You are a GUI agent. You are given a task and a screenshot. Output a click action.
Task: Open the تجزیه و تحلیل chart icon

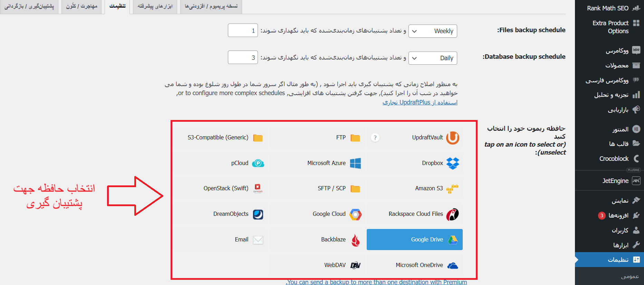coord(636,95)
